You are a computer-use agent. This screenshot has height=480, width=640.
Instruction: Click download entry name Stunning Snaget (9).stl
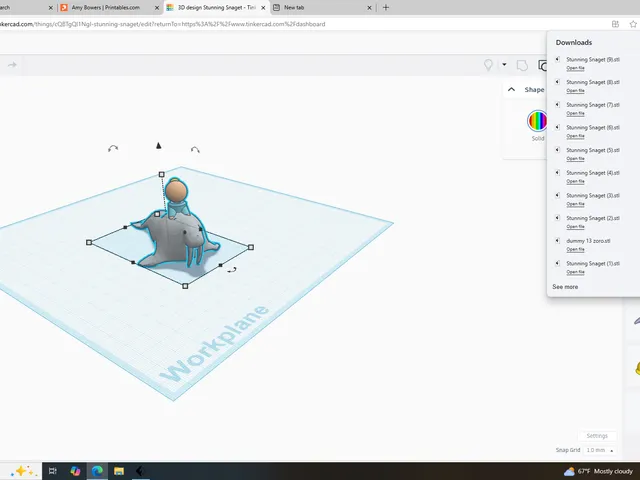(593, 60)
